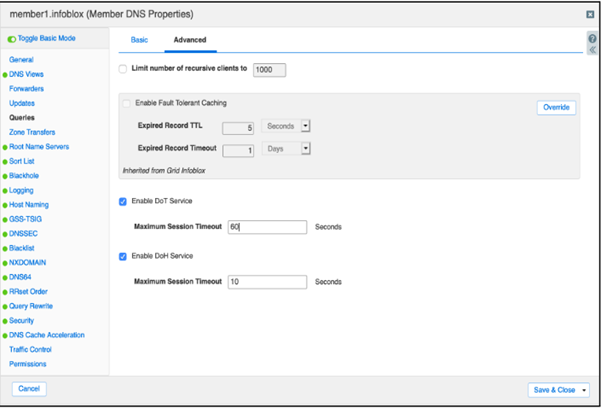Uncheck the Enable DoT Service checkbox
This screenshot has height=409, width=601.
click(123, 202)
